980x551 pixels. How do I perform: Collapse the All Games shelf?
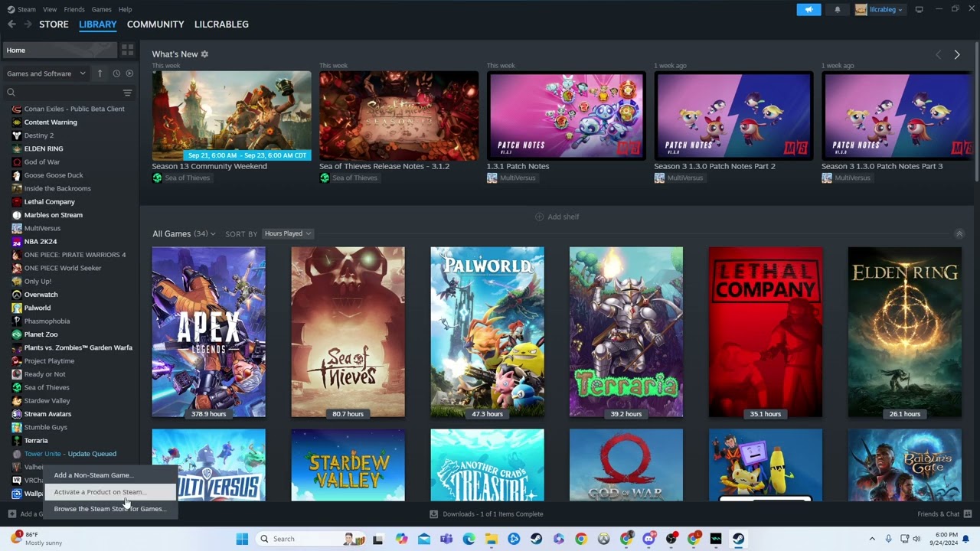[959, 233]
